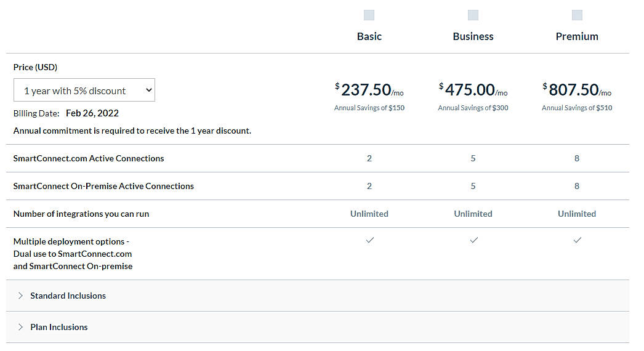
Task: Click Basic's SmartConnect.com connections value 2
Action: click(x=369, y=158)
